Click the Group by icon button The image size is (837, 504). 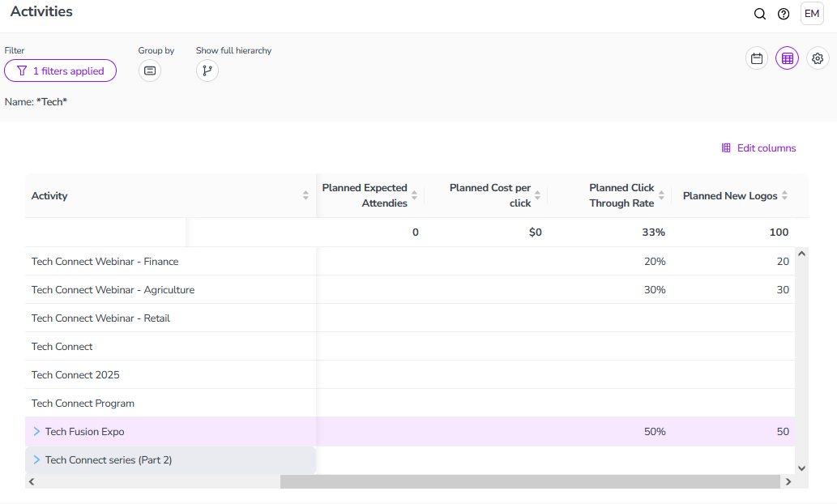(x=150, y=71)
